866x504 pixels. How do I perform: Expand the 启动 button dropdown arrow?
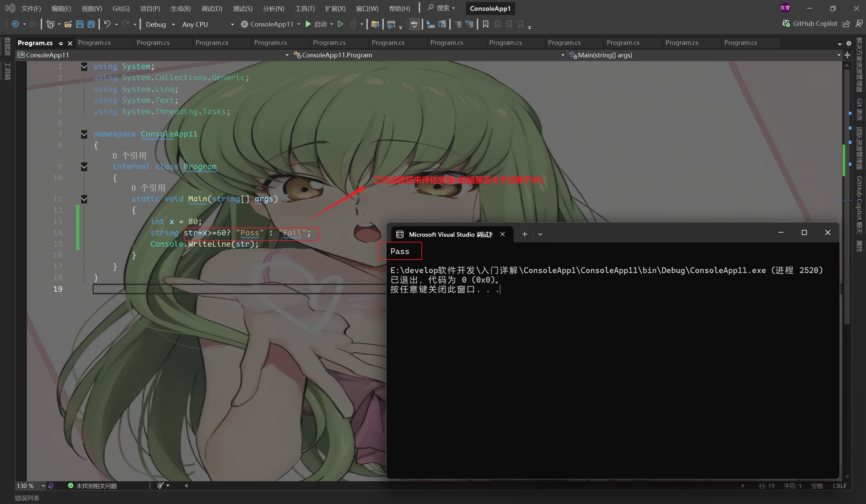point(331,24)
